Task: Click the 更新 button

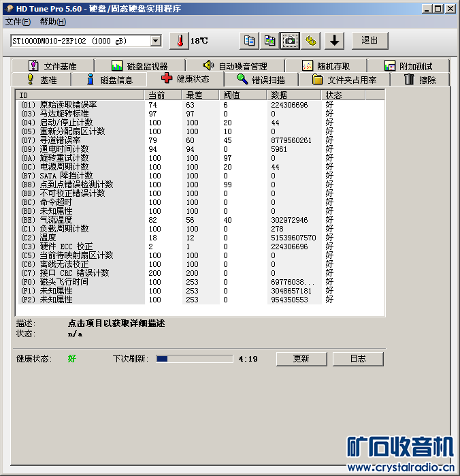Action: pos(301,359)
